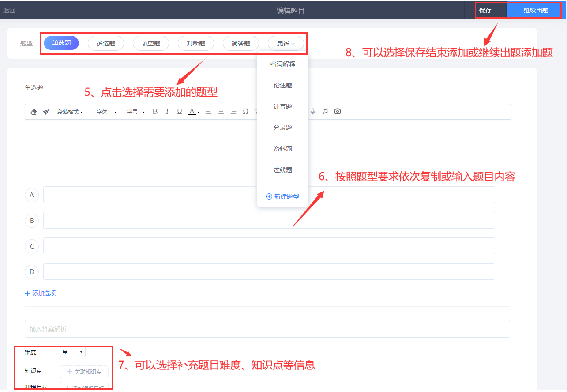Toggle underline formatting in the editor toolbar

[180, 112]
